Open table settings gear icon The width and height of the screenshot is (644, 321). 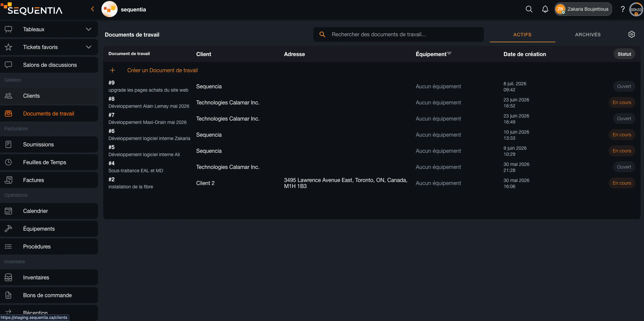point(632,34)
